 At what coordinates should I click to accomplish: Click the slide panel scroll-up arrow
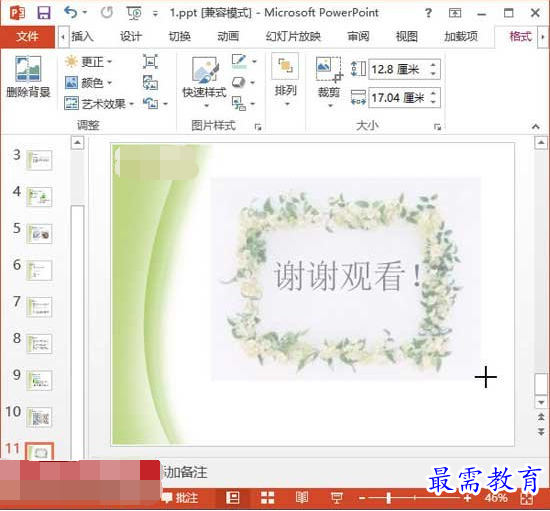coord(78,142)
